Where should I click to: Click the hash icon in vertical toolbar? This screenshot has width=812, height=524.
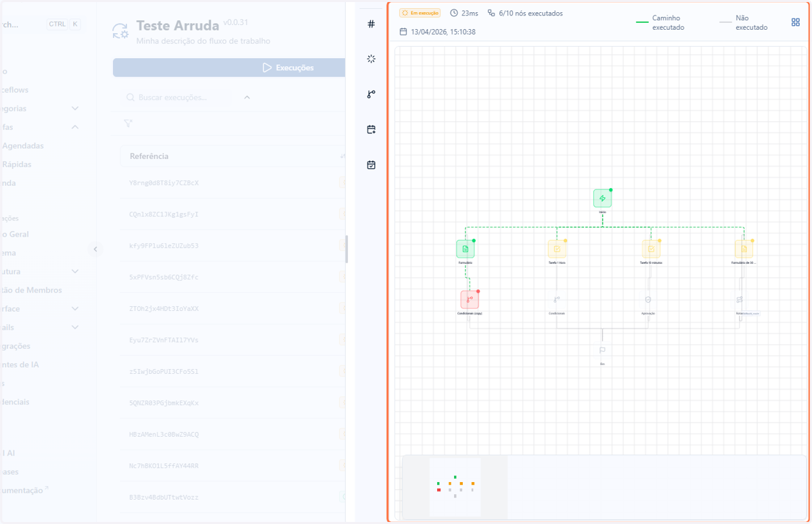coord(371,24)
